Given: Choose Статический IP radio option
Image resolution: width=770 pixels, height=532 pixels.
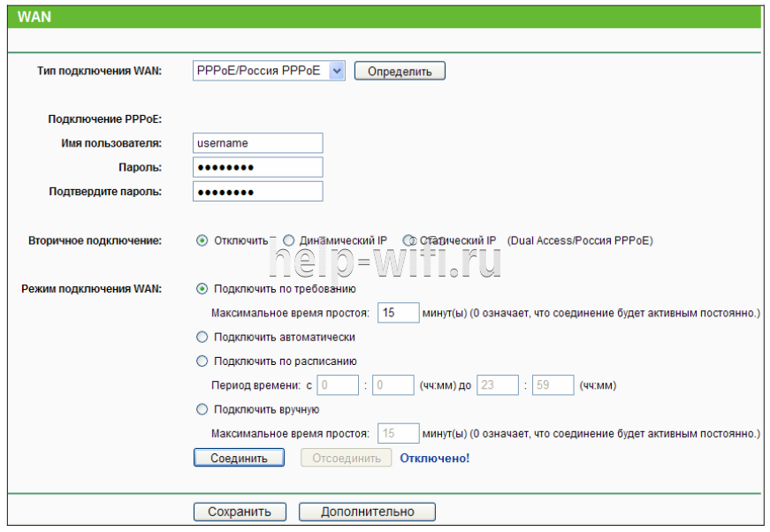Looking at the screenshot, I should 408,240.
